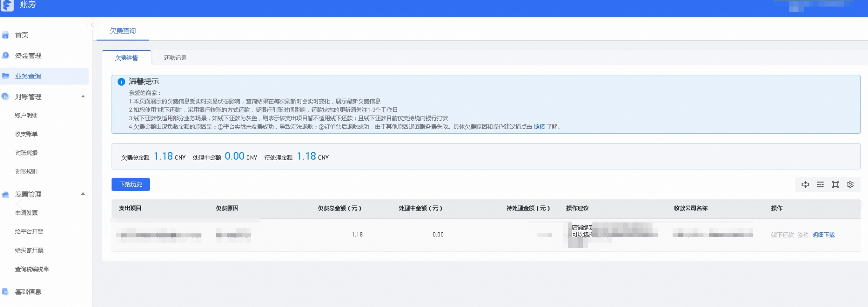Click the 基础信息 sidebar icon
The image size is (868, 307).
coord(5,292)
